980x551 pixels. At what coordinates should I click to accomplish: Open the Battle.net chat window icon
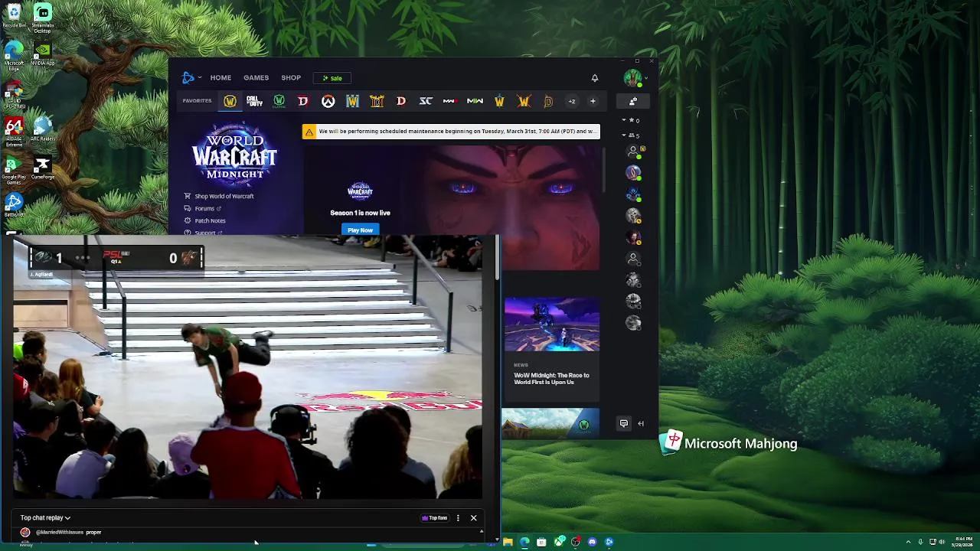click(624, 423)
